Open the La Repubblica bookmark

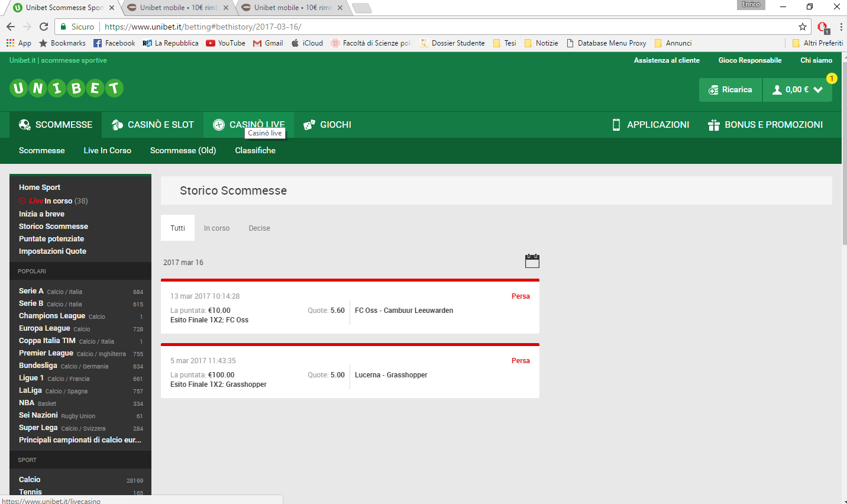[x=170, y=43]
